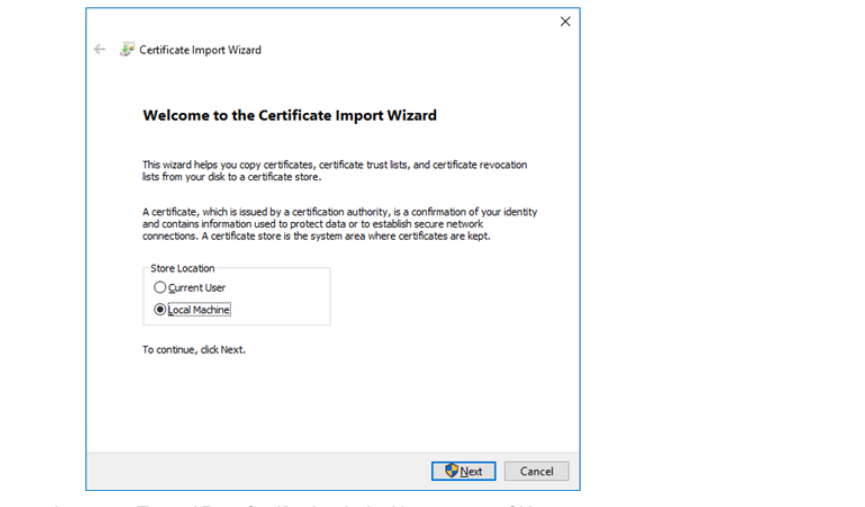This screenshot has width=865, height=507.
Task: Click the paragraph starting "A certificate, which is issued"
Action: (339, 224)
